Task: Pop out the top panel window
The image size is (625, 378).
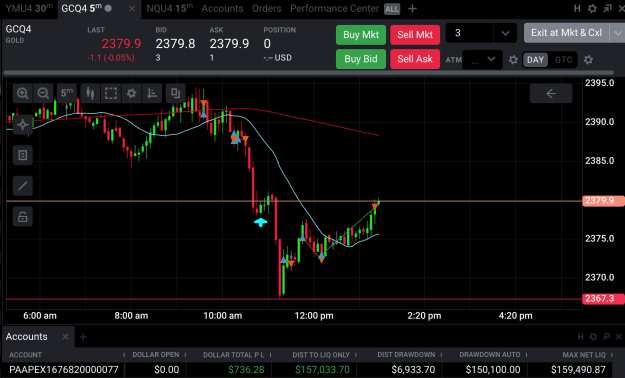Action: click(x=607, y=8)
